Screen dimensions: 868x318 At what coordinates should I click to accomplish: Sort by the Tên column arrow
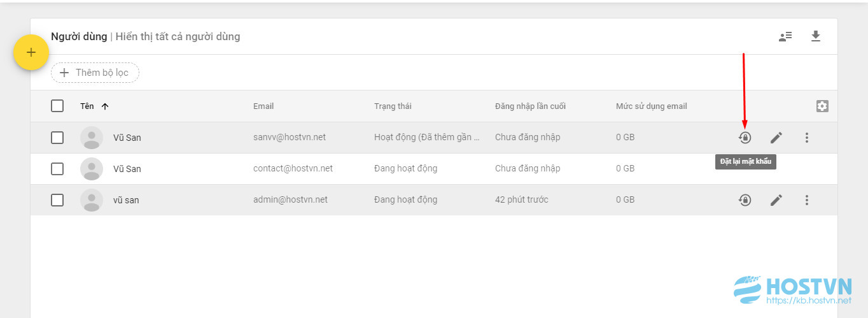click(x=105, y=106)
